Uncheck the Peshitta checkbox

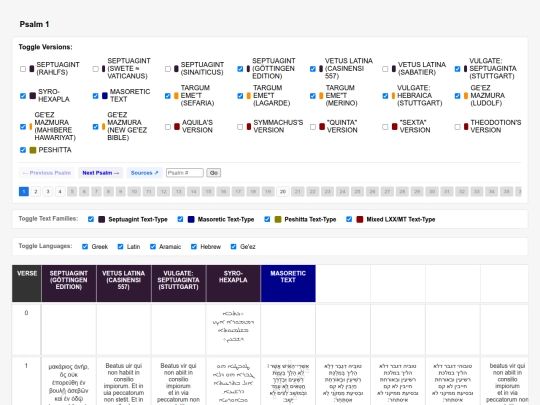[23, 150]
